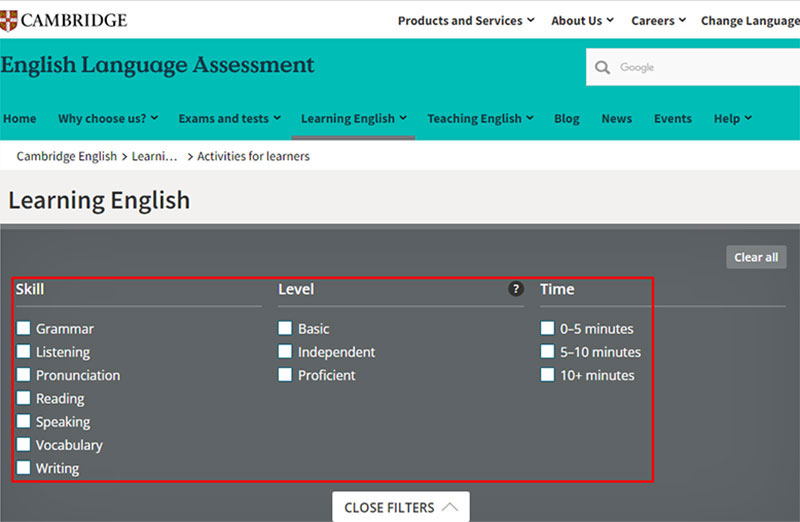Tick the Vocabulary checkbox
Viewport: 800px width, 522px height.
[x=23, y=444]
